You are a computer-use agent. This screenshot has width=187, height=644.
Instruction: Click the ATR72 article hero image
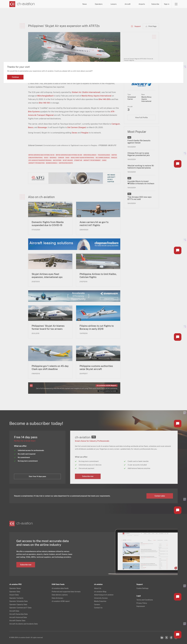coord(74,47)
